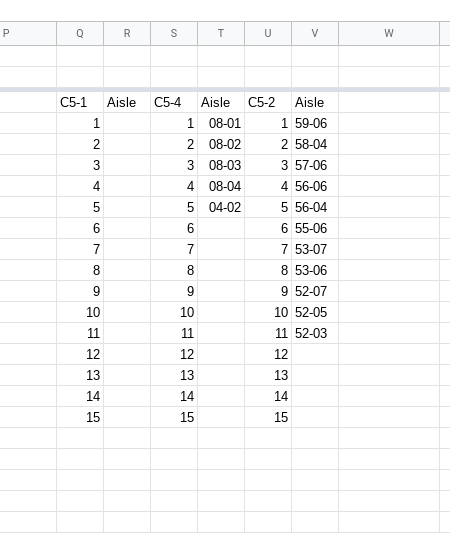450x533 pixels.
Task: Select column S header
Action: coord(174,33)
